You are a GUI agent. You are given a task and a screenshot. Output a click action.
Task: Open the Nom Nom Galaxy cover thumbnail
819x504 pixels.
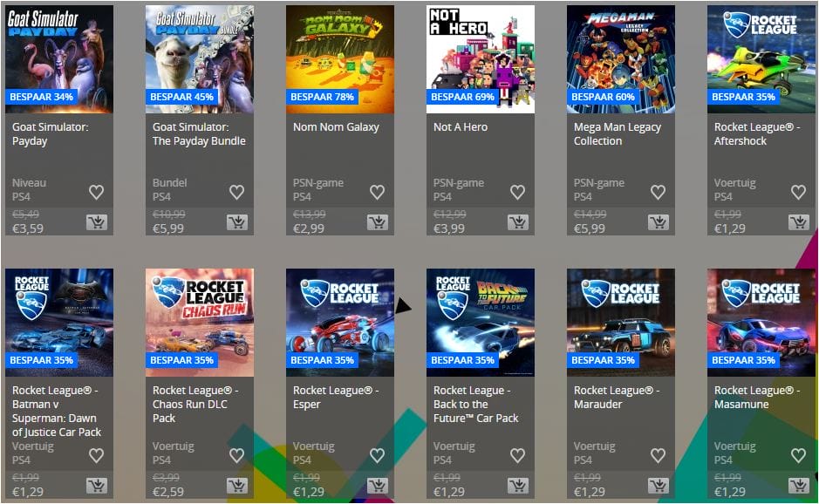tap(340, 59)
